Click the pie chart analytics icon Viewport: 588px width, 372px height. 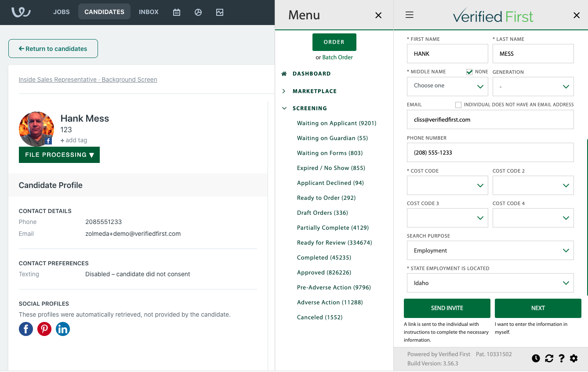click(198, 12)
